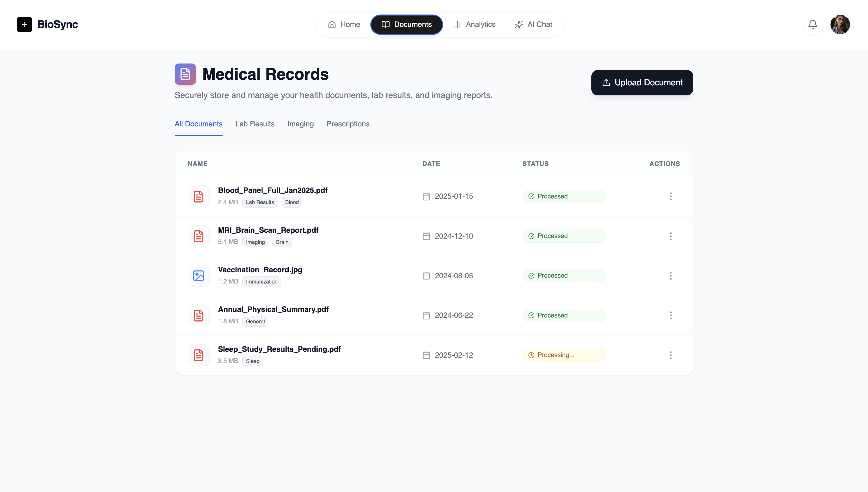Click the Medical Records gradient document icon
Screen dimensions: 868x492
pyautogui.click(x=185, y=74)
